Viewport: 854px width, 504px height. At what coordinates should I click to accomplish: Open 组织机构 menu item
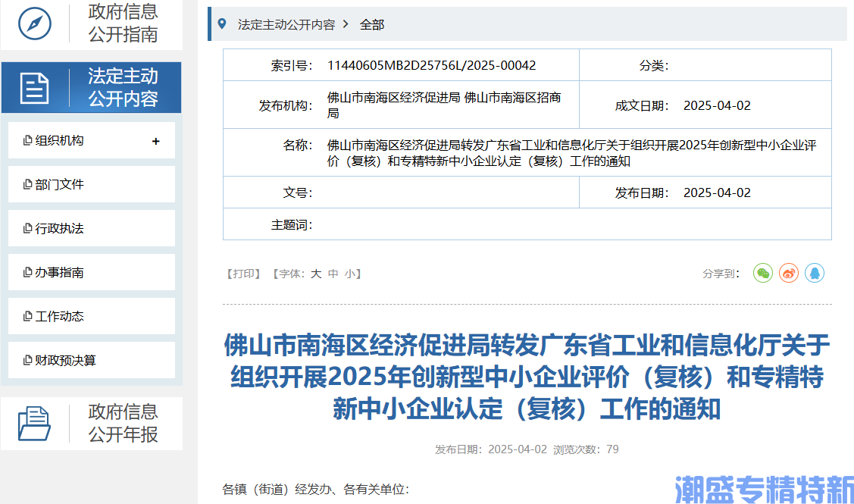click(92, 140)
